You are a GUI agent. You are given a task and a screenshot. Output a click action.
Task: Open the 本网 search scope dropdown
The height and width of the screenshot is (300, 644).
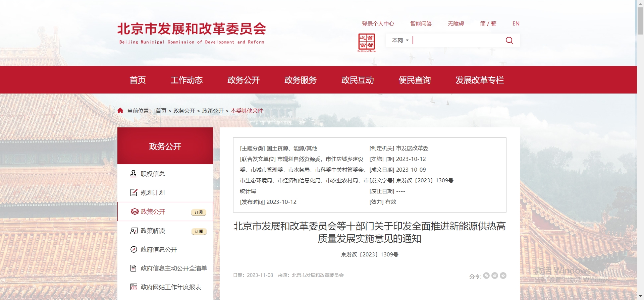coord(400,40)
